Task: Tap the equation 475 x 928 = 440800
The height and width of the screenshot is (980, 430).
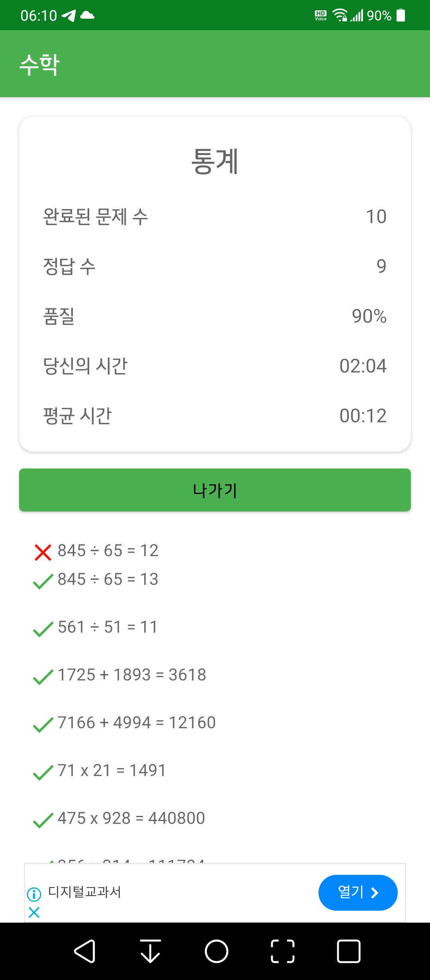Action: point(131,818)
